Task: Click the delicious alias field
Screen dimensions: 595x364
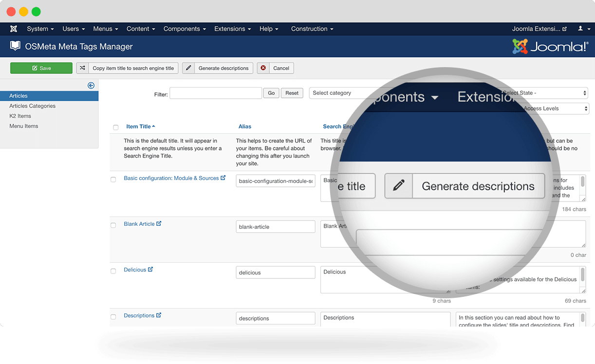Action: point(276,273)
